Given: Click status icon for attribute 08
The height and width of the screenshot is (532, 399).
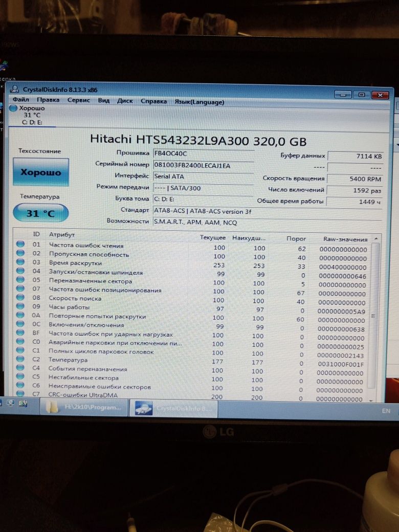Looking at the screenshot, I should [20, 297].
